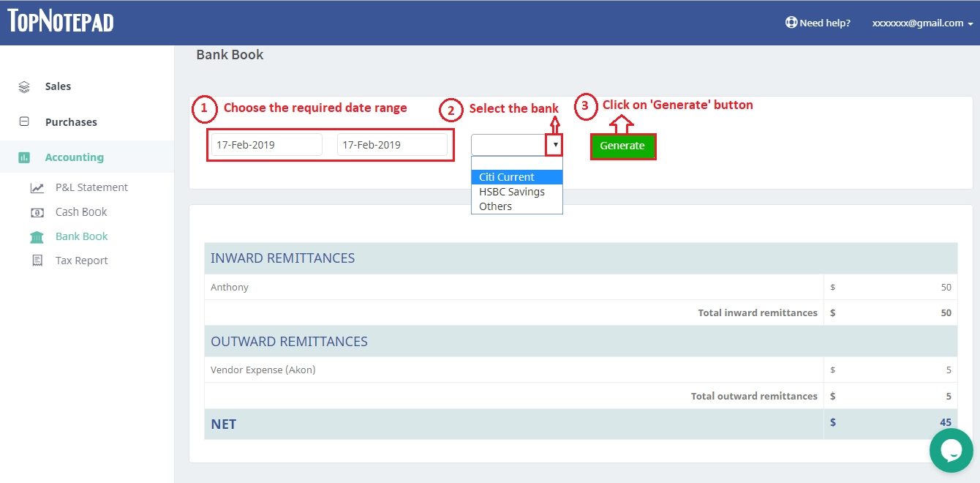Click the NET amount value 45
This screenshot has height=483, width=980.
(x=946, y=422)
